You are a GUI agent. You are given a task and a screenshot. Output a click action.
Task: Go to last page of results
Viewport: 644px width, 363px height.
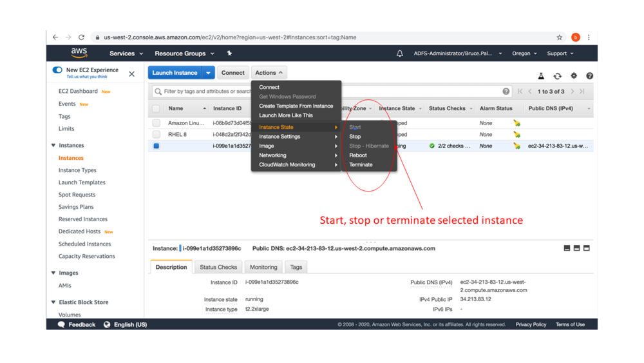(x=582, y=92)
